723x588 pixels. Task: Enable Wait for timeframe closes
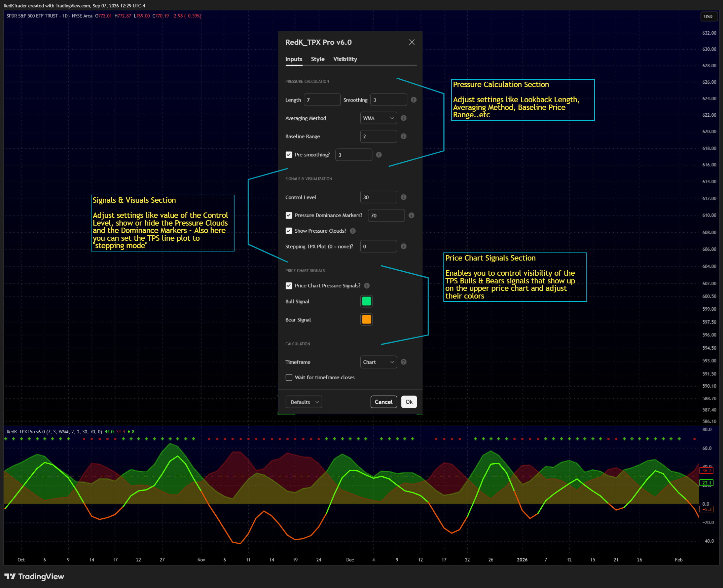[x=289, y=378]
